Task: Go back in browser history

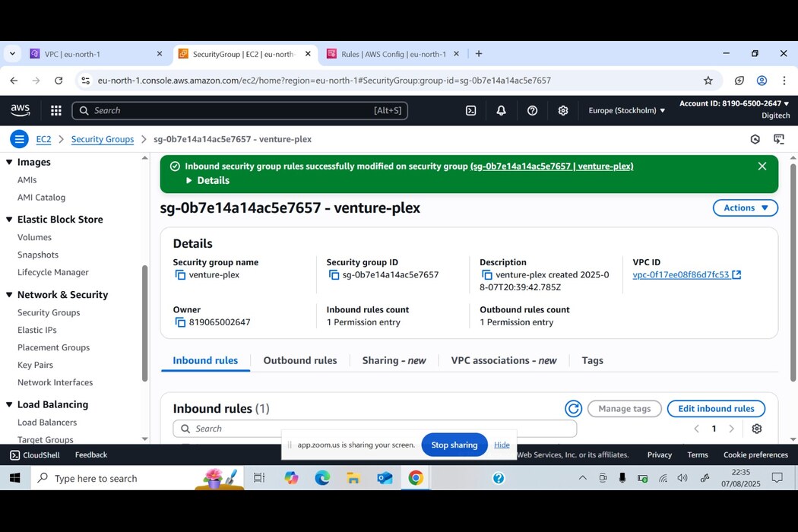Action: 14,81
